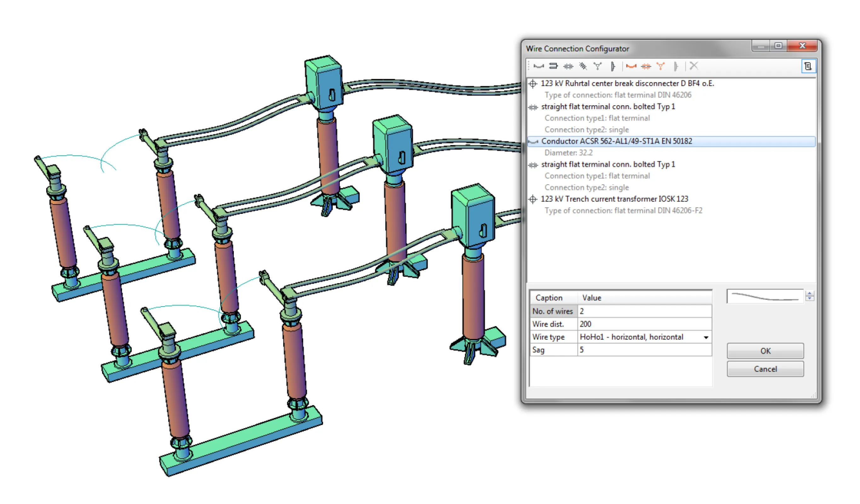Click the orange Y-shaped spacer icon
Image resolution: width=860 pixels, height=504 pixels.
tap(661, 66)
